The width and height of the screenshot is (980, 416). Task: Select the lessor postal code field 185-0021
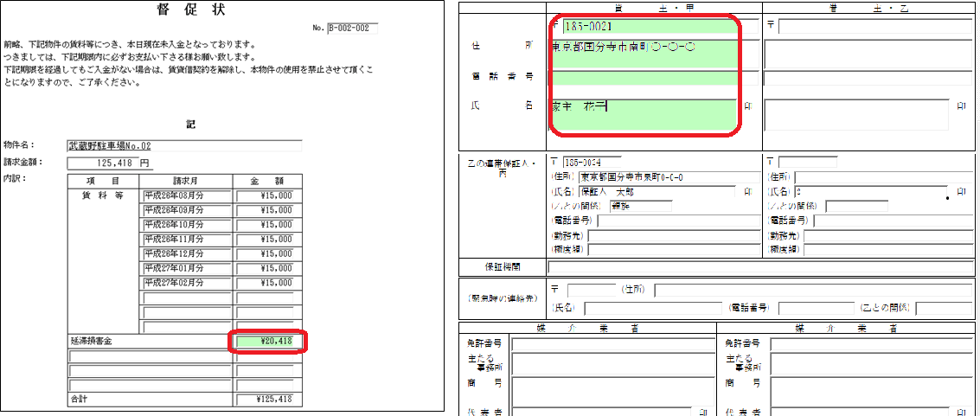(659, 27)
